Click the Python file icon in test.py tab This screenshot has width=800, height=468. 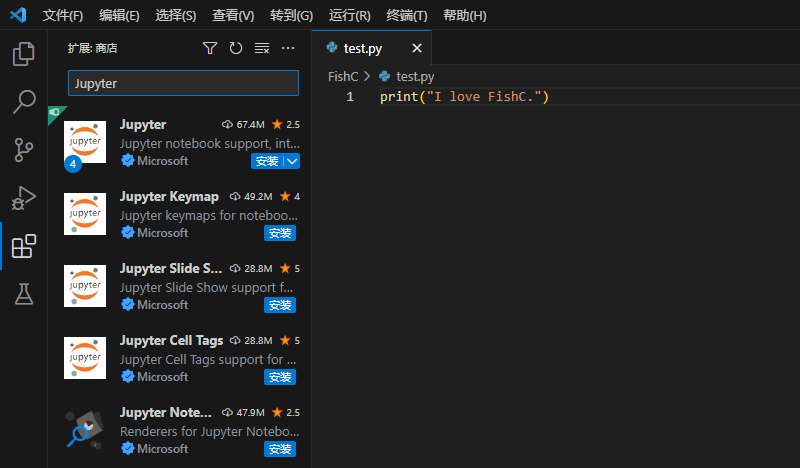pos(332,47)
